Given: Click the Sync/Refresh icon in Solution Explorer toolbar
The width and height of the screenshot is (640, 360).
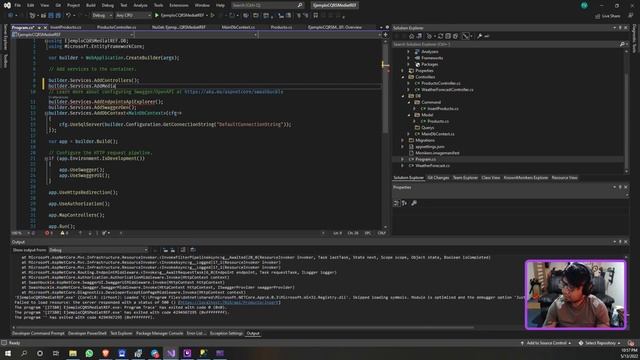Looking at the screenshot, I should [x=440, y=36].
